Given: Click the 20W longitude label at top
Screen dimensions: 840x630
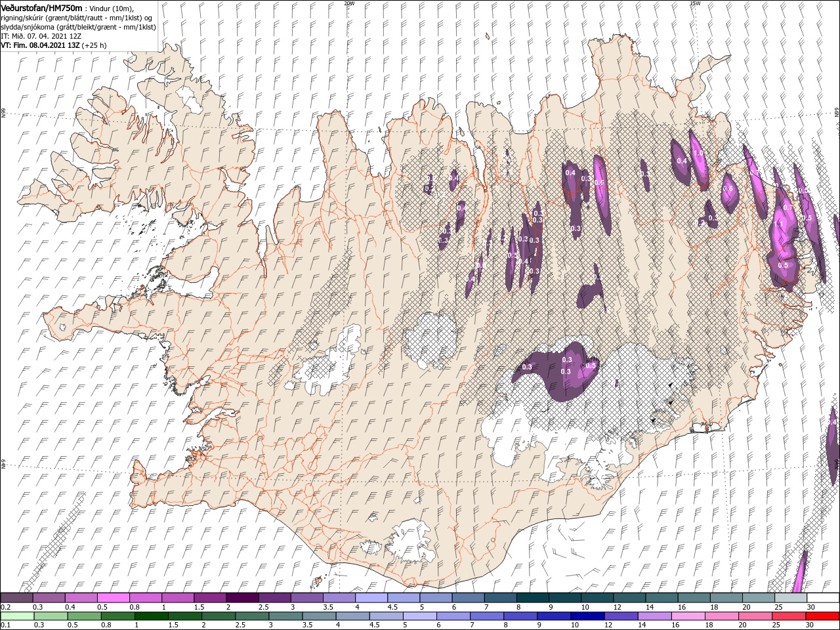Looking at the screenshot, I should pyautogui.click(x=349, y=3).
